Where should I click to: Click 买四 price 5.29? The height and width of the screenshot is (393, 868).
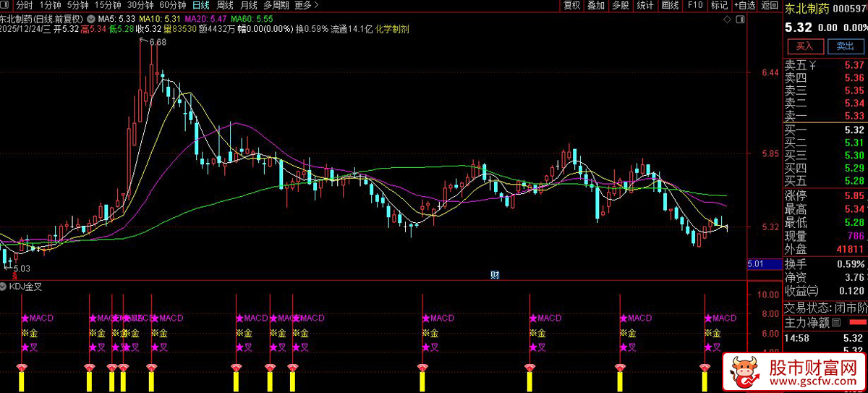coord(854,168)
